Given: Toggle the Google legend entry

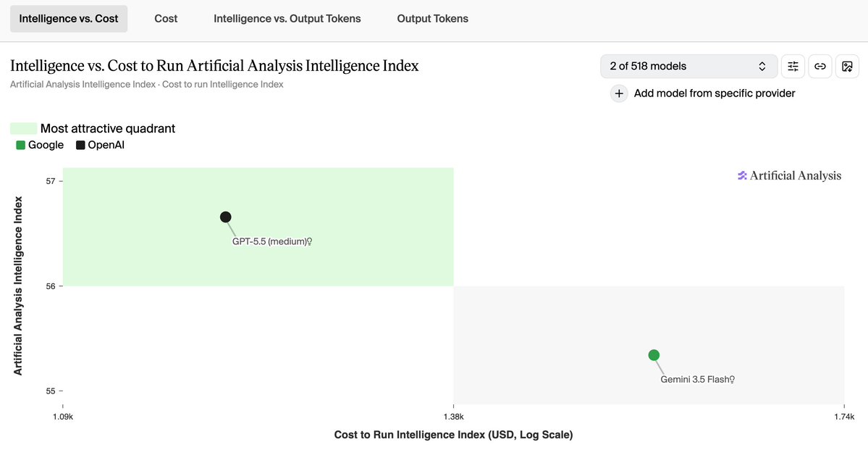Looking at the screenshot, I should coord(40,145).
